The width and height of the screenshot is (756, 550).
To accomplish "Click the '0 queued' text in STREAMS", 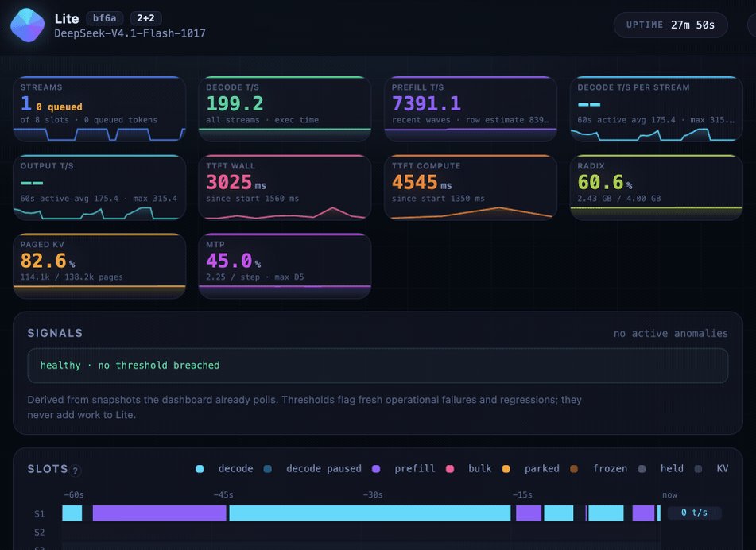I will point(60,107).
